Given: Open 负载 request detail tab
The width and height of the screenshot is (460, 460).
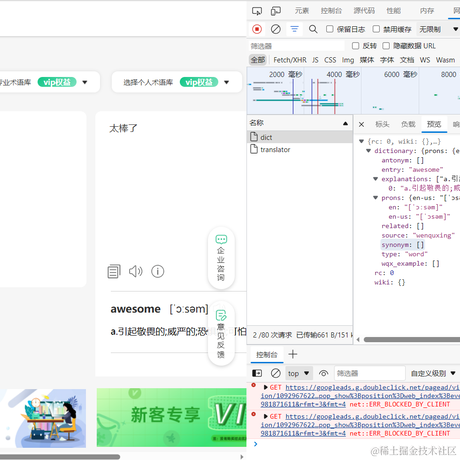Looking at the screenshot, I should click(408, 124).
